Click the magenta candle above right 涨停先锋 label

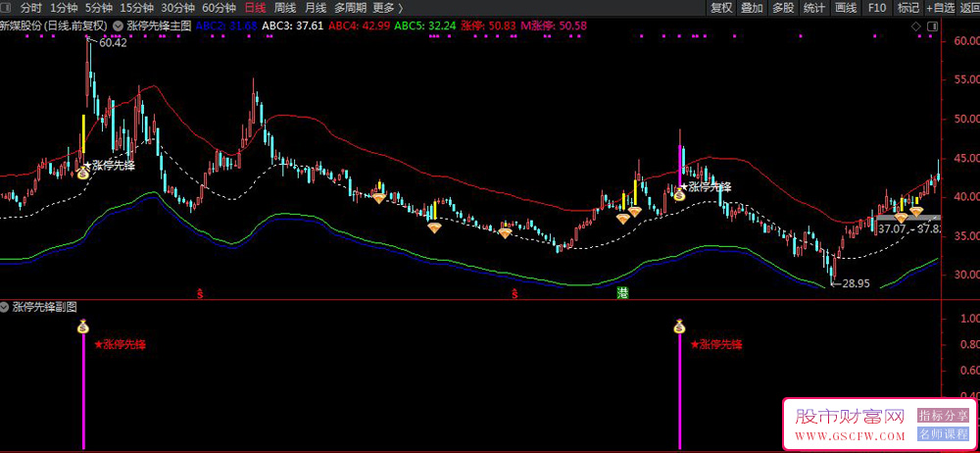coord(680,165)
